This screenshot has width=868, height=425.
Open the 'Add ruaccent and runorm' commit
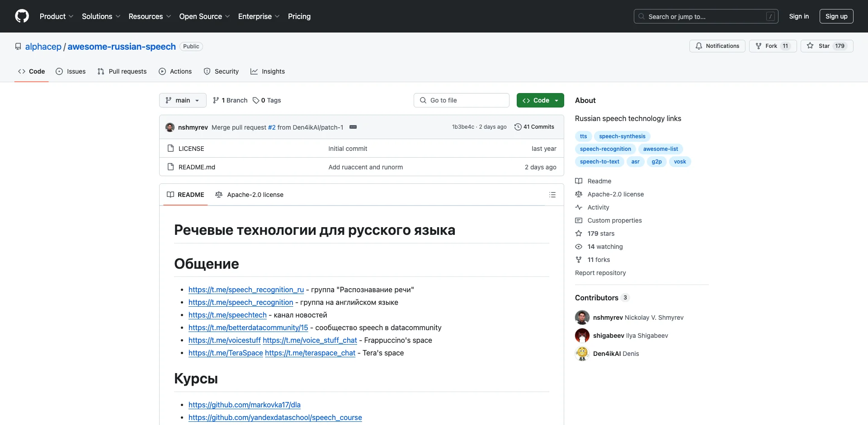(x=366, y=167)
